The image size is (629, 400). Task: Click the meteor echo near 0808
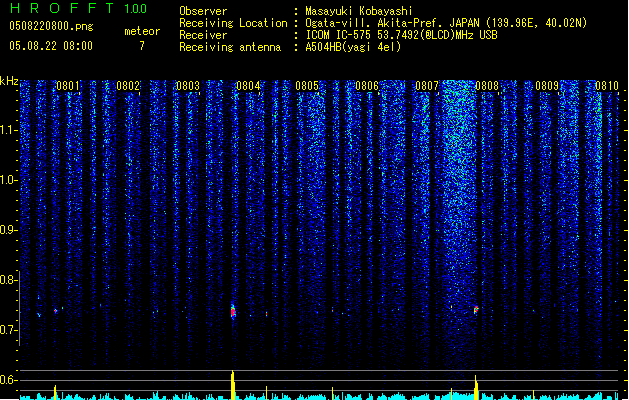[476, 310]
